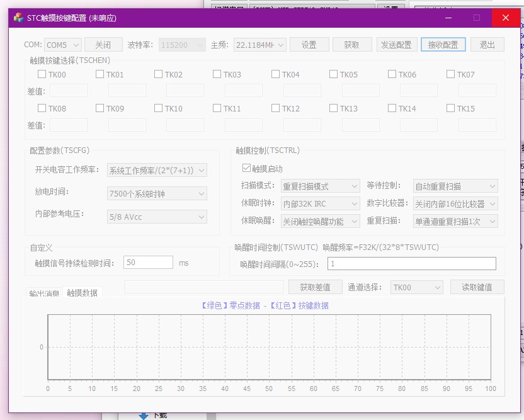Enable the TK14 checkbox
The height and width of the screenshot is (420, 524).
pos(392,108)
